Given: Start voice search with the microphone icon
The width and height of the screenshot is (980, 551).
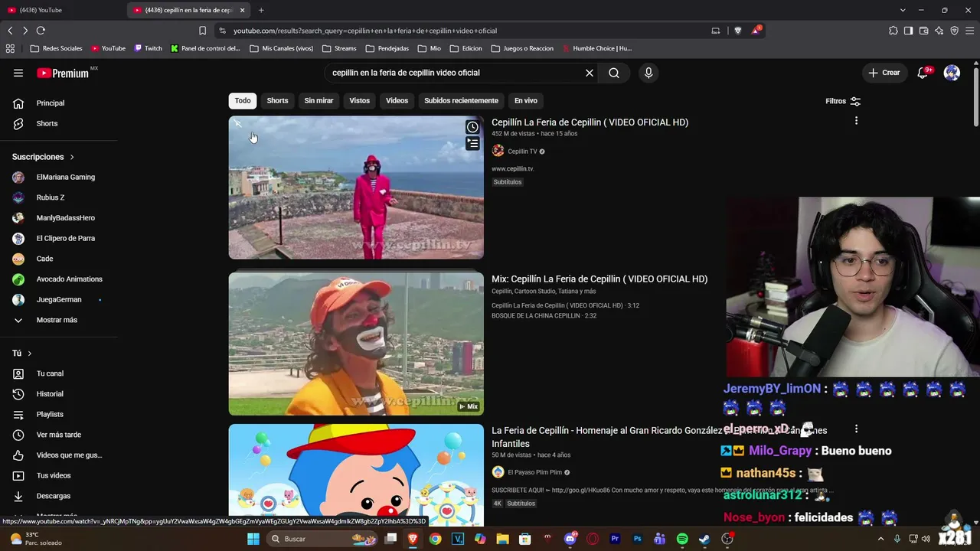Looking at the screenshot, I should 648,73.
